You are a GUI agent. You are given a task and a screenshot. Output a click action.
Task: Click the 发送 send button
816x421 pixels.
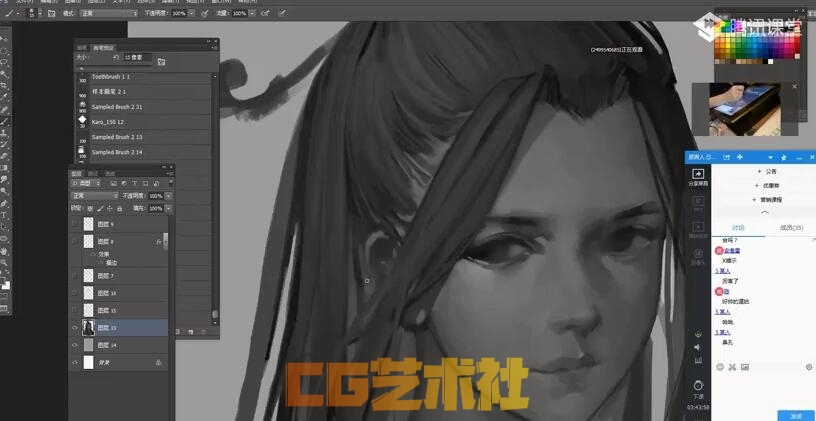796,416
